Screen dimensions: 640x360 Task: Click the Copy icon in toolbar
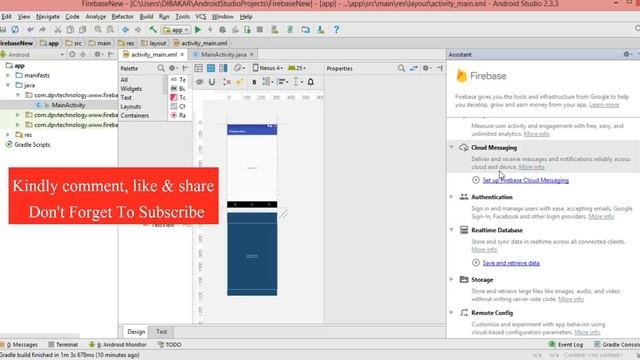(x=70, y=30)
